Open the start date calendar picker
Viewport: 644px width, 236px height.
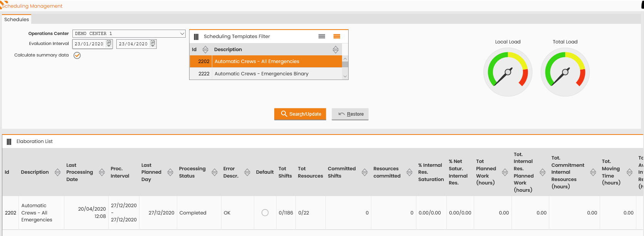(x=109, y=43)
